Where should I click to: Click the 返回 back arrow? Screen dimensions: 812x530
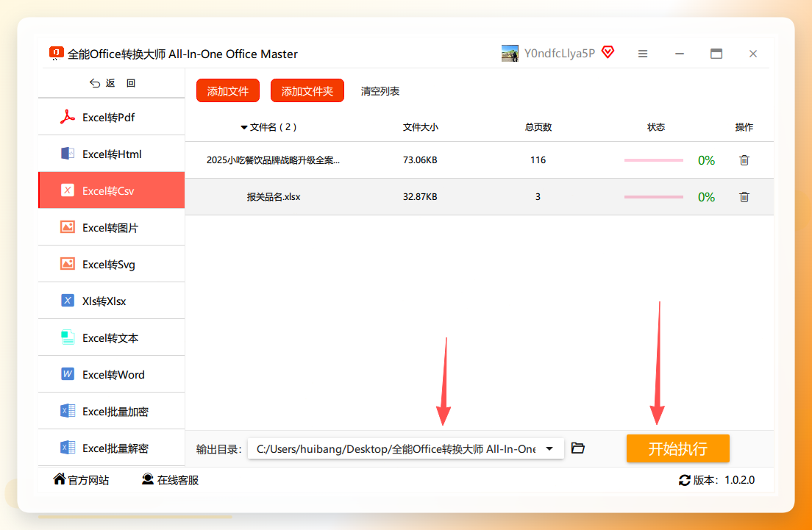[94, 83]
